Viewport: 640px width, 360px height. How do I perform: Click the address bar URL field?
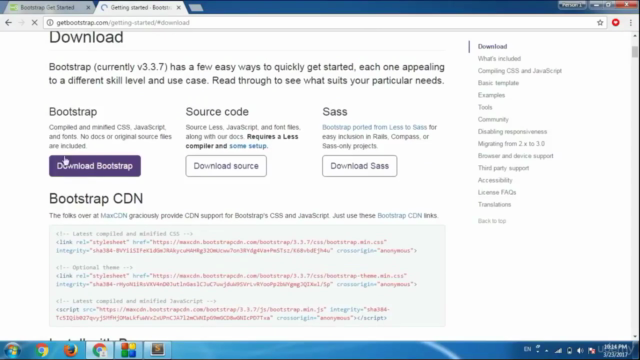pyautogui.click(x=318, y=22)
